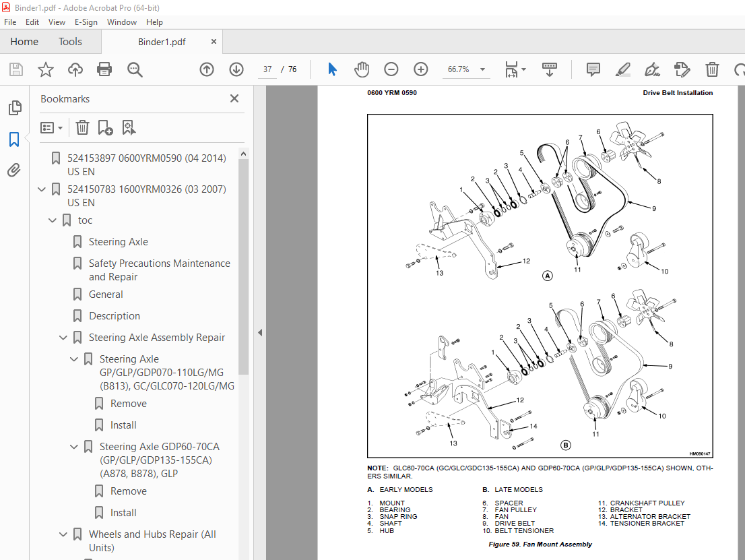The width and height of the screenshot is (745, 560).
Task: Collapse the 524150783 1600YRM0326 bookmark
Action: tap(42, 189)
